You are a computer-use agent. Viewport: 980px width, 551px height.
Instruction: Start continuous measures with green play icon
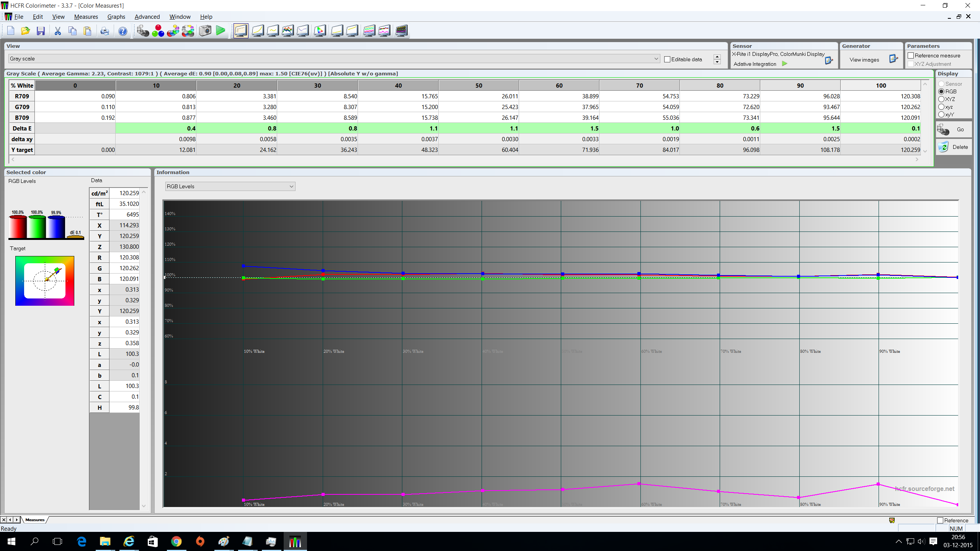(220, 31)
